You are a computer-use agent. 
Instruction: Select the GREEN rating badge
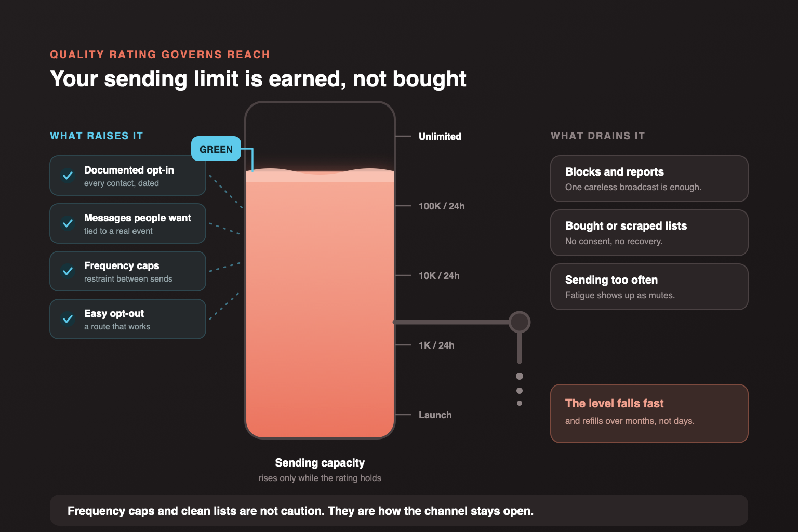click(x=216, y=149)
